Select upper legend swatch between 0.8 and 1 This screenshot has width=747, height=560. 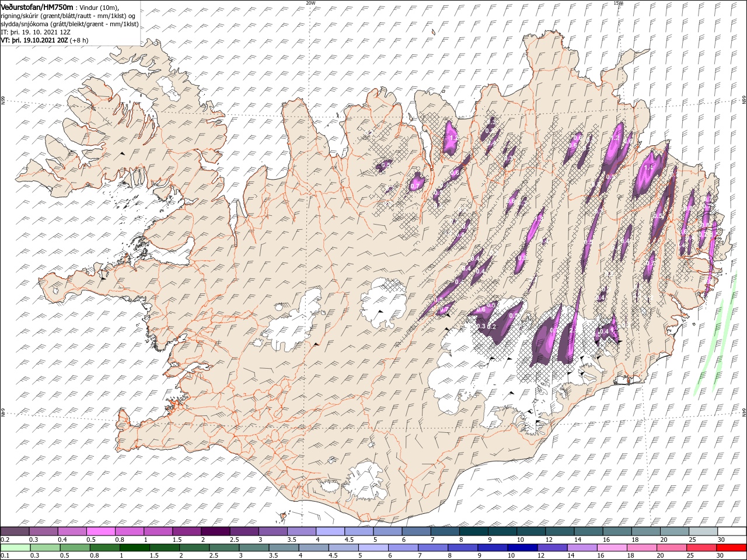[130, 531]
